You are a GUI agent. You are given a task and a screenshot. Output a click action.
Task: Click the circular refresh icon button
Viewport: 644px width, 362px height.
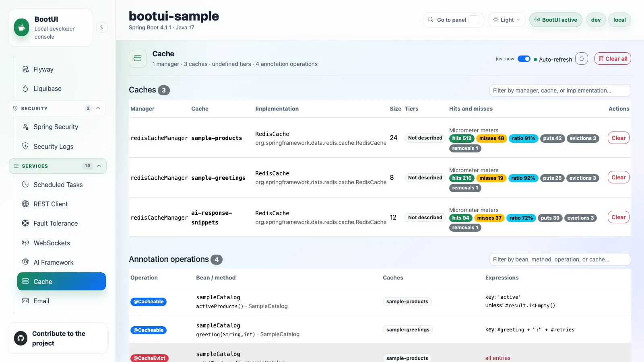pyautogui.click(x=582, y=59)
